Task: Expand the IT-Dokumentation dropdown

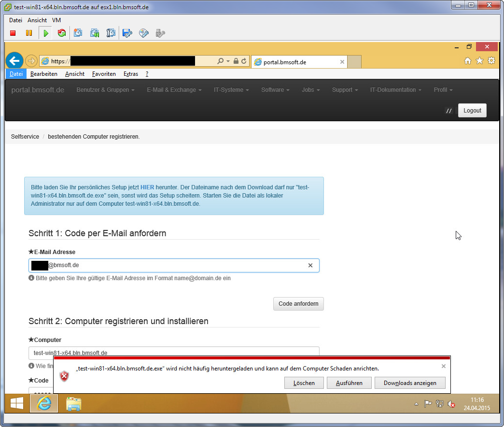Action: 396,90
